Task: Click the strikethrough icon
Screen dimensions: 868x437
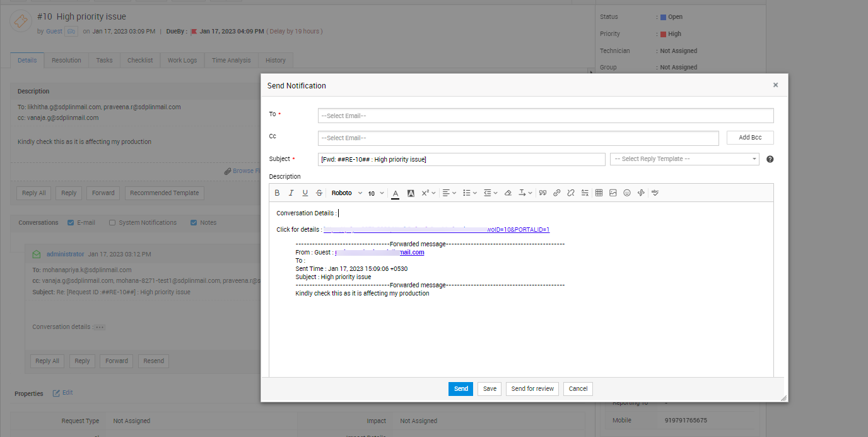Action: coord(319,193)
